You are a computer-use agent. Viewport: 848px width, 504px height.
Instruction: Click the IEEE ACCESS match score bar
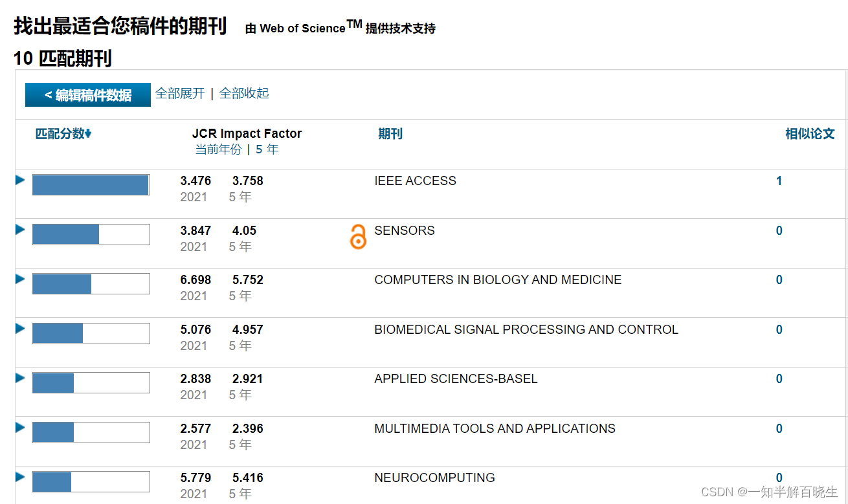tap(91, 185)
